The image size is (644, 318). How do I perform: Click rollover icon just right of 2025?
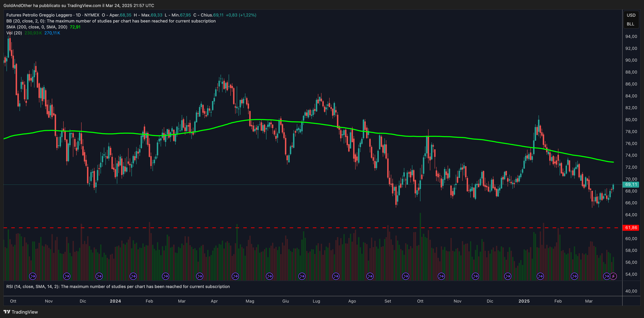[540, 276]
